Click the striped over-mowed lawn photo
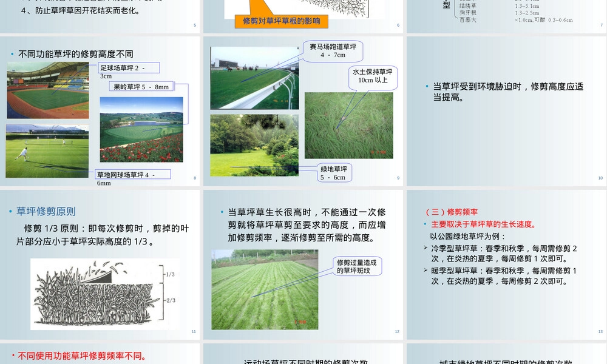The width and height of the screenshot is (607, 364). click(x=265, y=289)
